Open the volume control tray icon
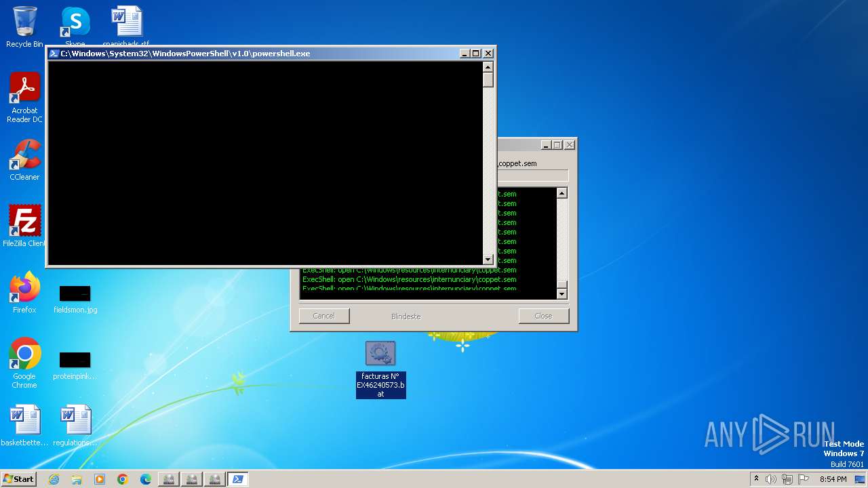Image resolution: width=868 pixels, height=488 pixels. [771, 479]
